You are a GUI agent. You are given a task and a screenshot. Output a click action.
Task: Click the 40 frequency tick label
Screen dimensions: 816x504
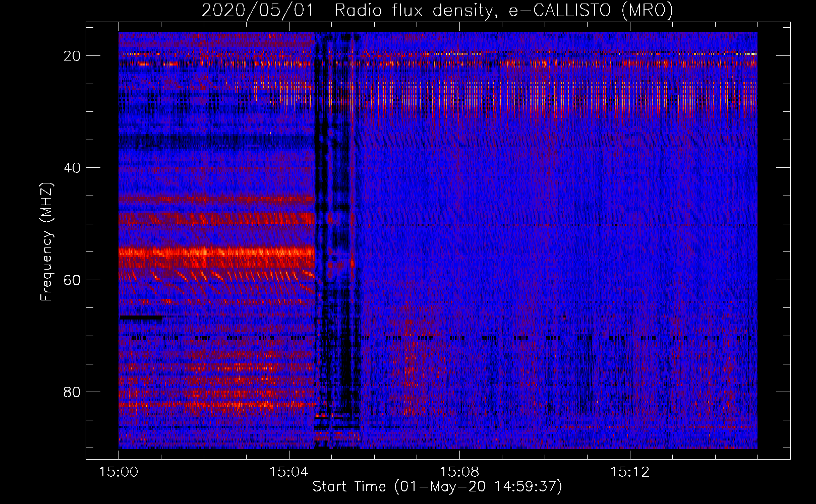(x=72, y=168)
